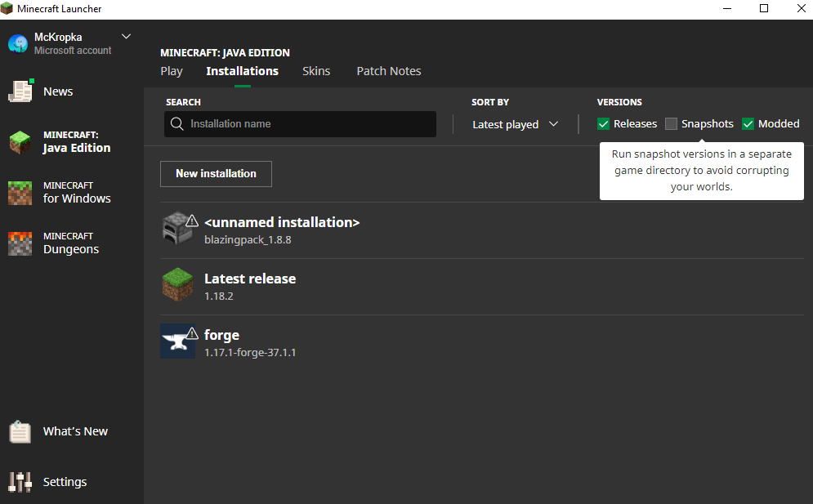Open the Sort By Latest played dropdown

click(515, 124)
